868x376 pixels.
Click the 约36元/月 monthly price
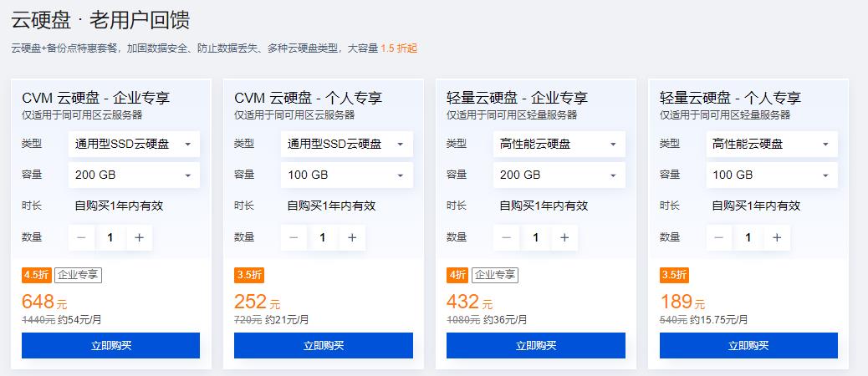click(505, 319)
